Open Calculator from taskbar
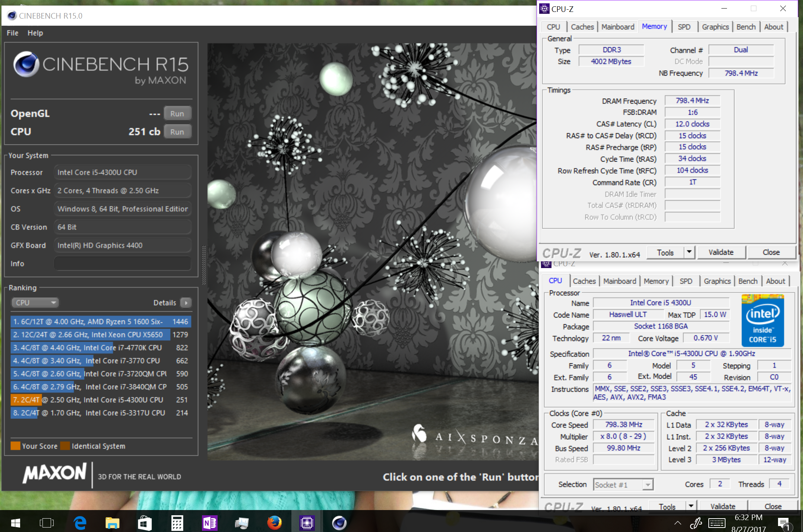 coord(177,523)
